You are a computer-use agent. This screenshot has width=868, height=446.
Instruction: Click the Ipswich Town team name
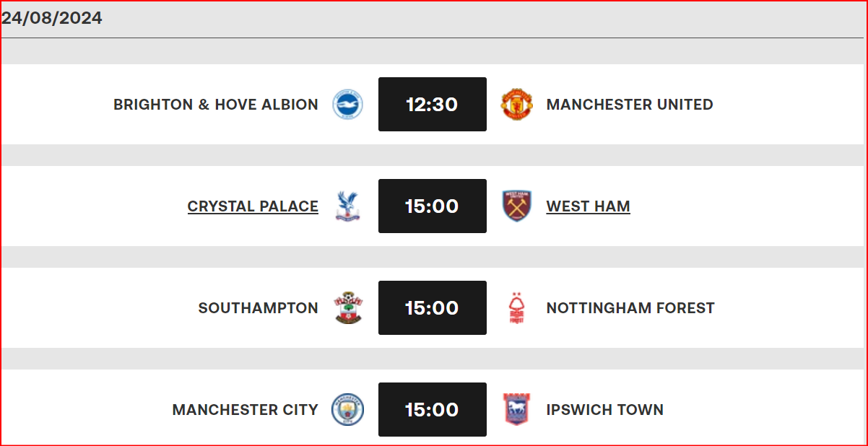(x=604, y=410)
